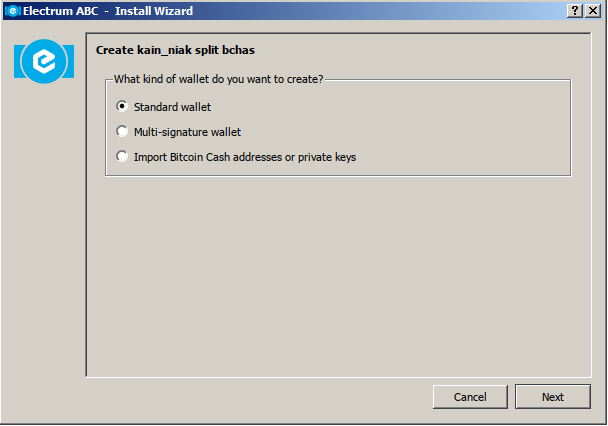This screenshot has width=608, height=426.
Task: Click the blank gray area left of Cancel button
Action: coord(256,397)
